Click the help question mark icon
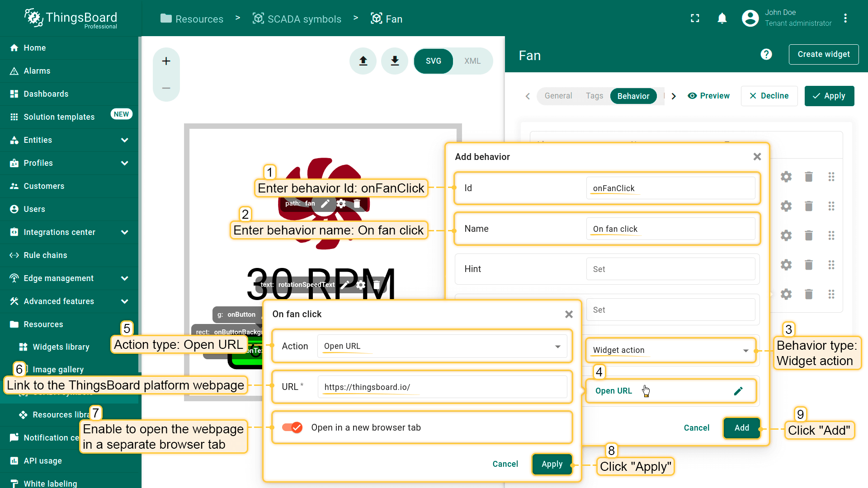This screenshot has width=868, height=488. 766,55
